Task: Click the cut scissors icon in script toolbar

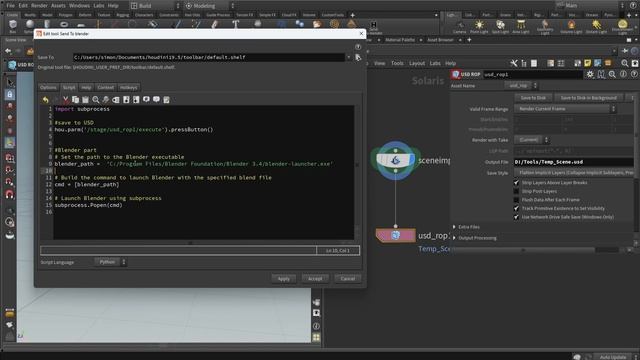Action: (x=65, y=100)
